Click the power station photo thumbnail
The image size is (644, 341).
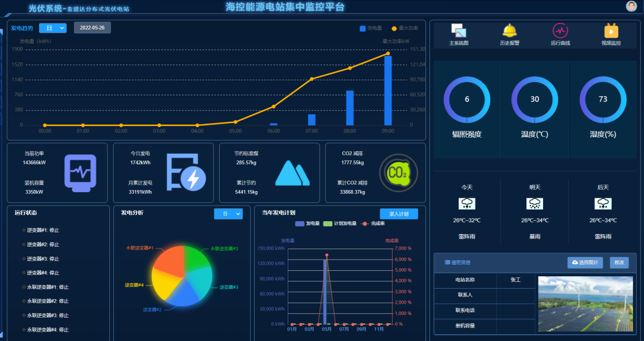coord(584,304)
